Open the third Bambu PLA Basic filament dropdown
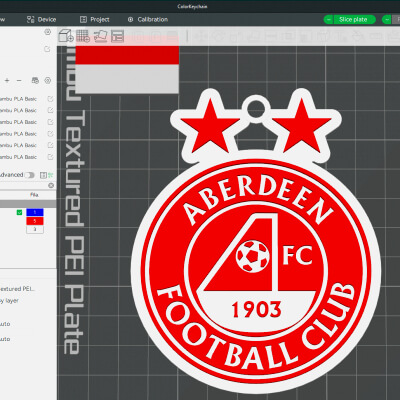 tap(18, 122)
